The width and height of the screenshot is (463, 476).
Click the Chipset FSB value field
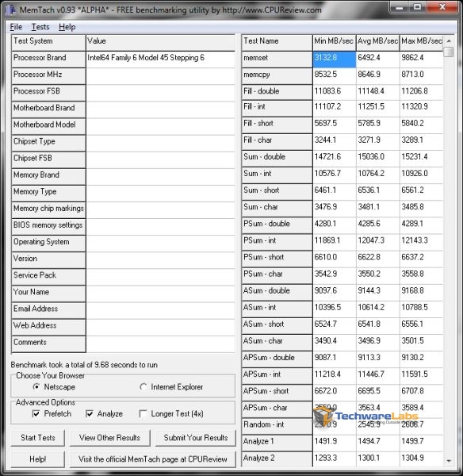coord(160,160)
